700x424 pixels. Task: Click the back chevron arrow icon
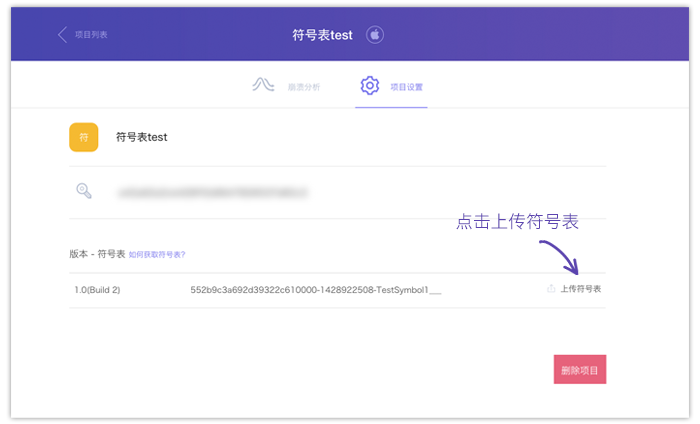pyautogui.click(x=62, y=34)
